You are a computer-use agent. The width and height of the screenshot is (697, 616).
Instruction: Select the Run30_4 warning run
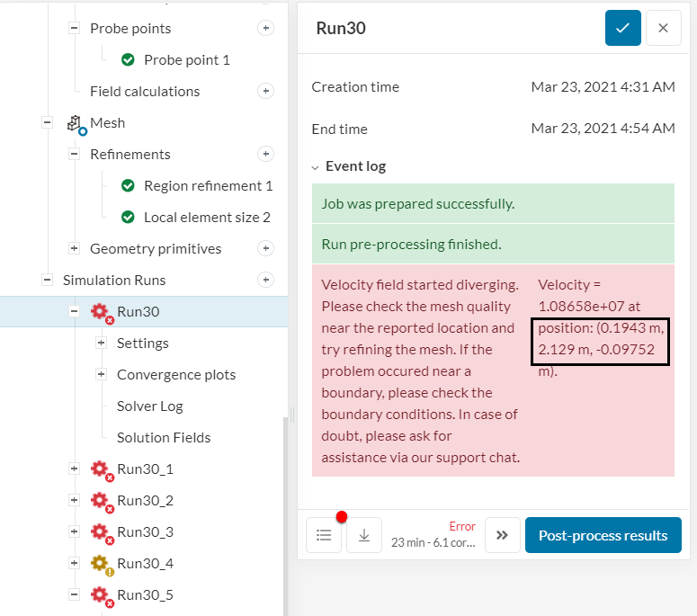pos(145,564)
